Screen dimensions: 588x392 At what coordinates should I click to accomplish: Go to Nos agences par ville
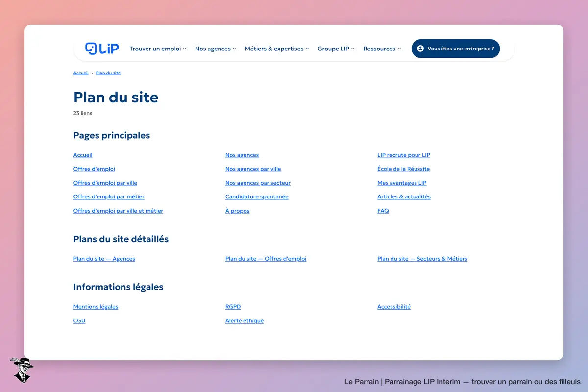point(253,169)
